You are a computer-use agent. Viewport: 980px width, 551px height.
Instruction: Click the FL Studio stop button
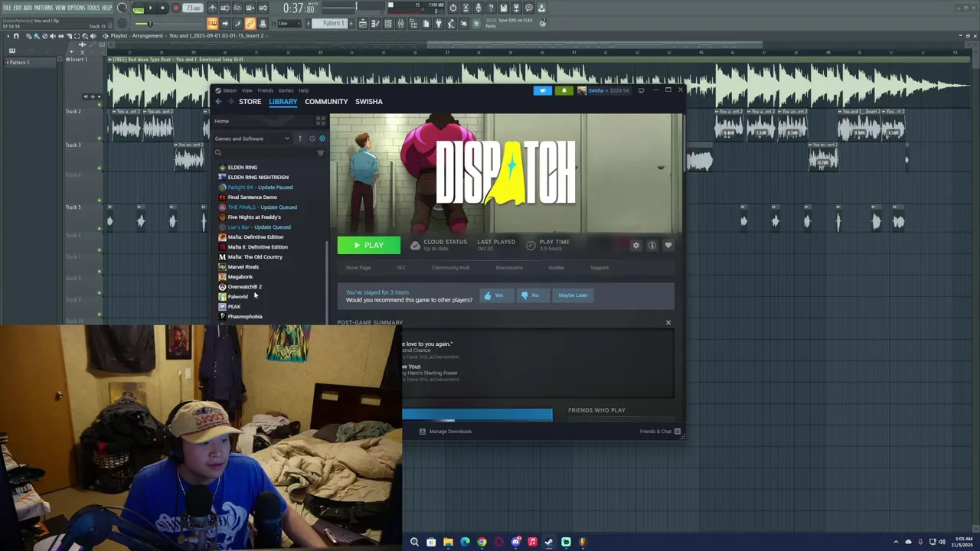[162, 8]
